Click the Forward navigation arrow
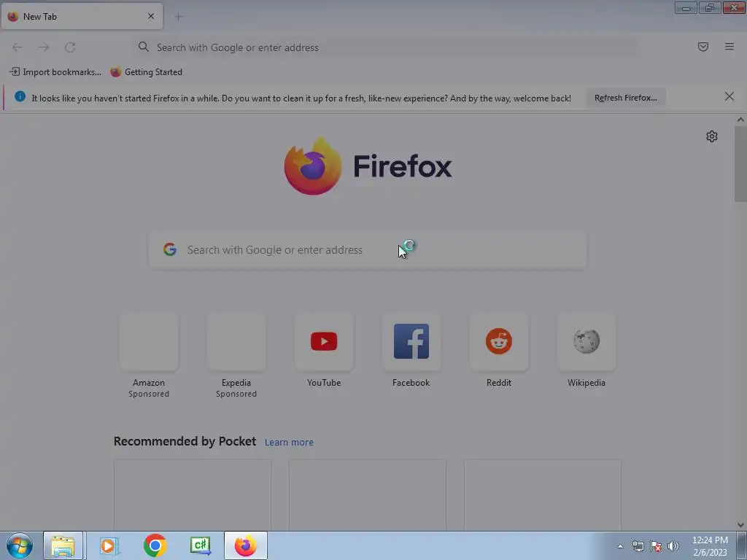The image size is (747, 560). (x=44, y=47)
